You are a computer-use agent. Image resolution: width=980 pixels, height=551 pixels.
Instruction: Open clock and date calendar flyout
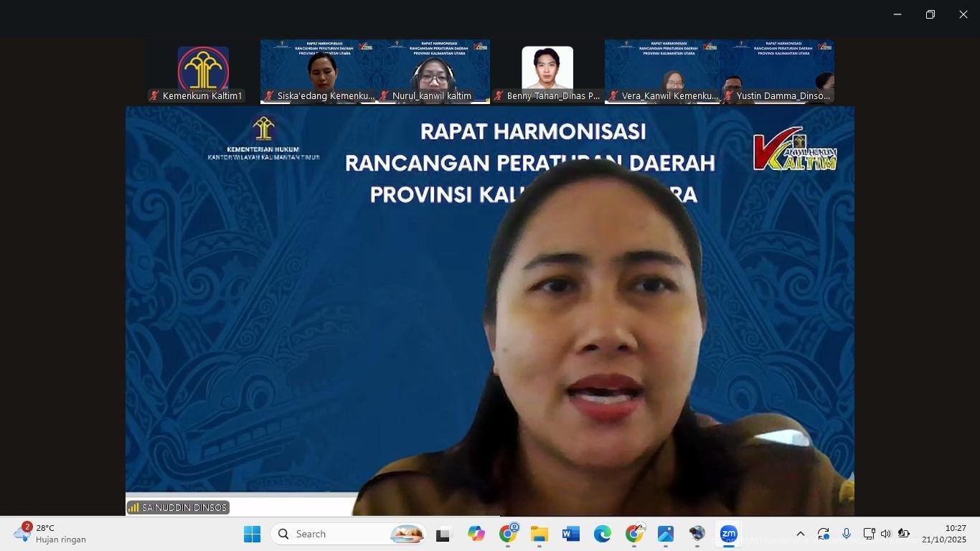pos(943,534)
